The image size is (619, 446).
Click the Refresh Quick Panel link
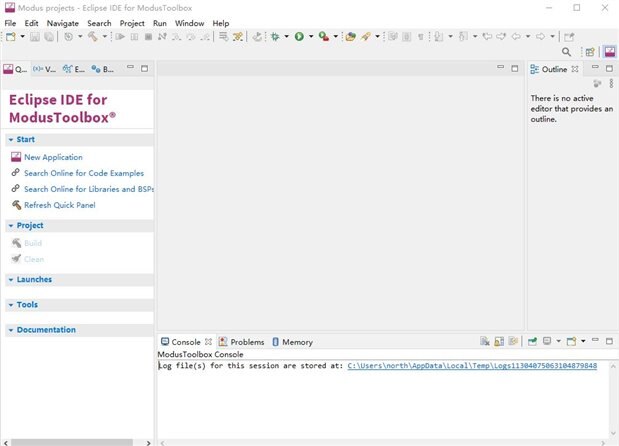pos(60,205)
